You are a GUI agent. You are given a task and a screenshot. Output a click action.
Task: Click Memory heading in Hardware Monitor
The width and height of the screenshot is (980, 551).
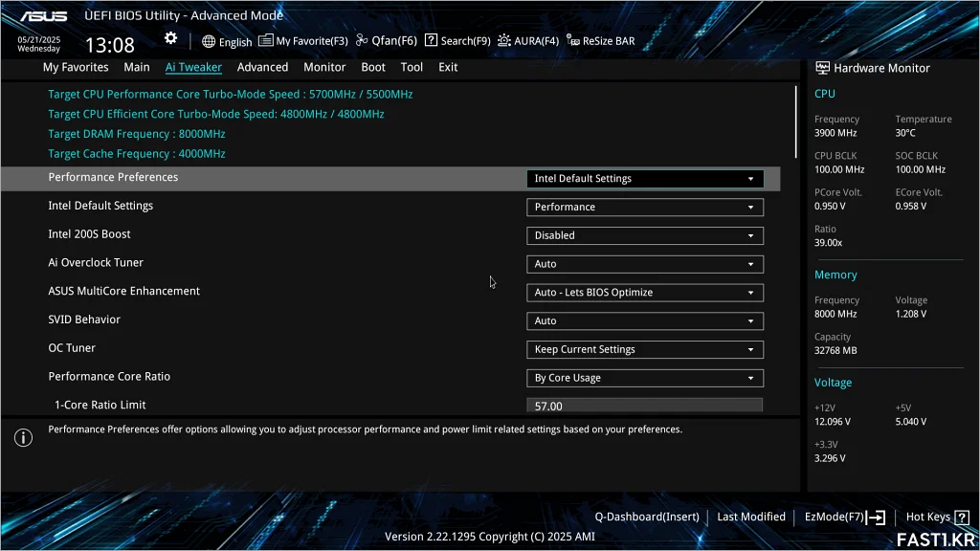835,275
